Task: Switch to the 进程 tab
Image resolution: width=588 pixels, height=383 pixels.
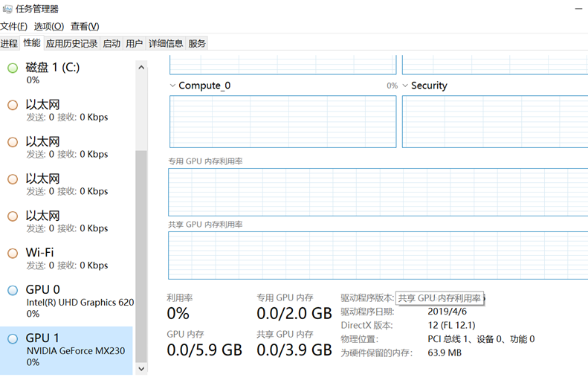Action: [x=9, y=44]
